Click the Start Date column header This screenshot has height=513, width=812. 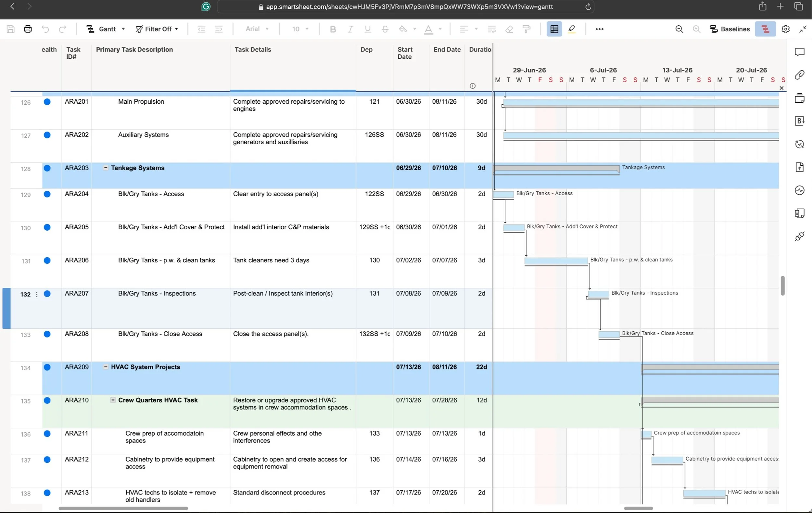(405, 53)
